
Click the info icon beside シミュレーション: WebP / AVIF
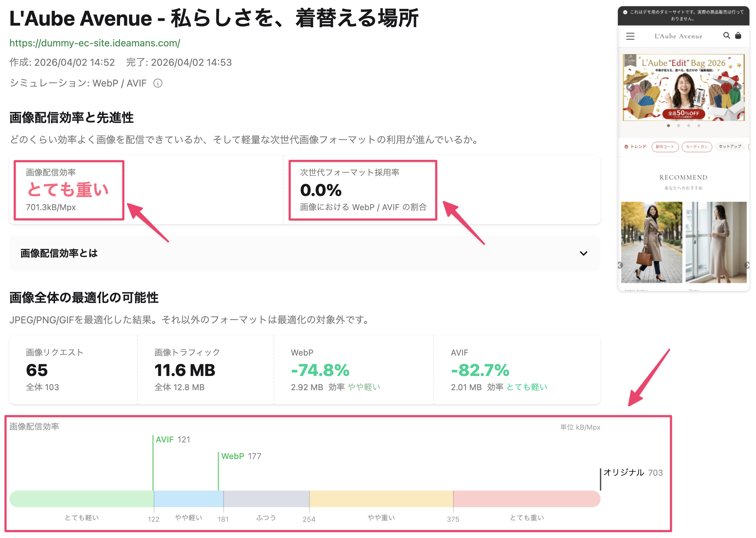(158, 83)
